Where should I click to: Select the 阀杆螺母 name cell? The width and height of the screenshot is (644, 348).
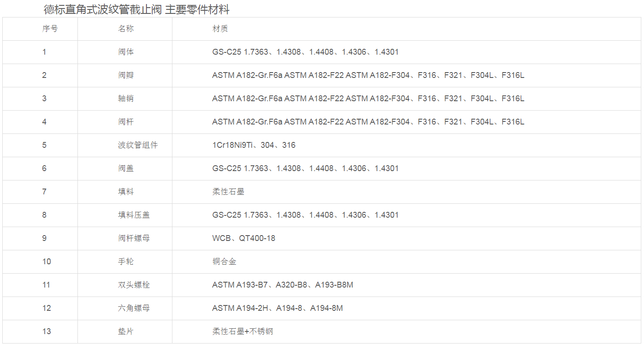coord(134,238)
